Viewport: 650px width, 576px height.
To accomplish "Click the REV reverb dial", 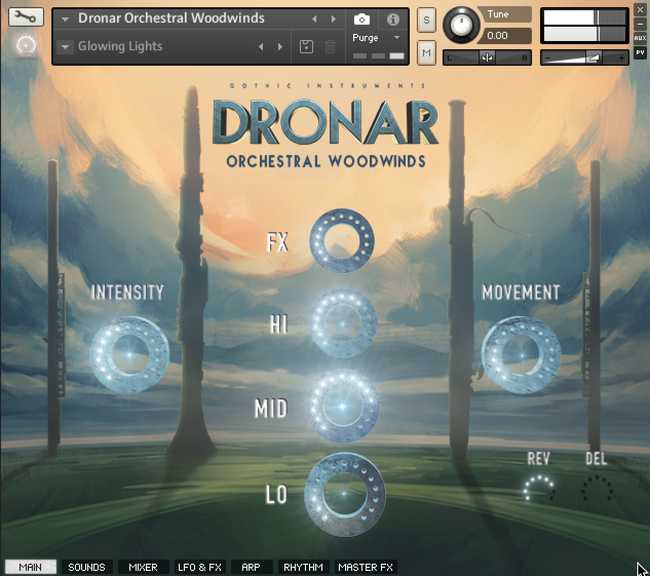I will pyautogui.click(x=539, y=489).
